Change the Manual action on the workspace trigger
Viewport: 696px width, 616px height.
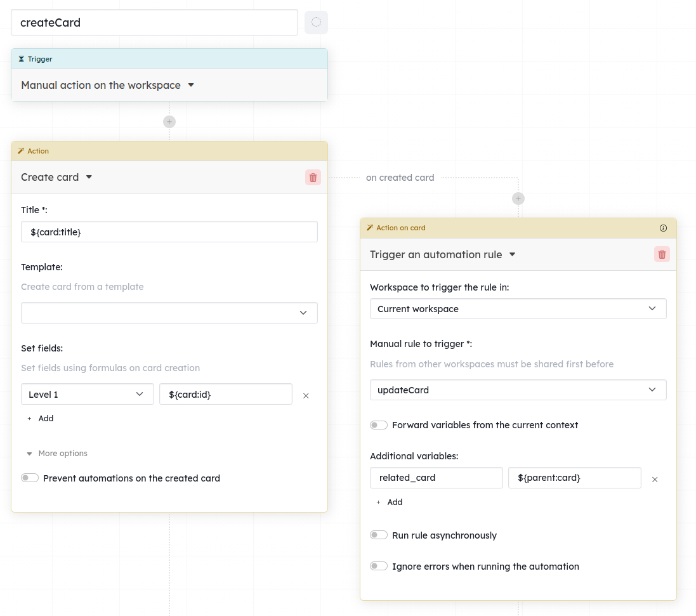[x=108, y=85]
